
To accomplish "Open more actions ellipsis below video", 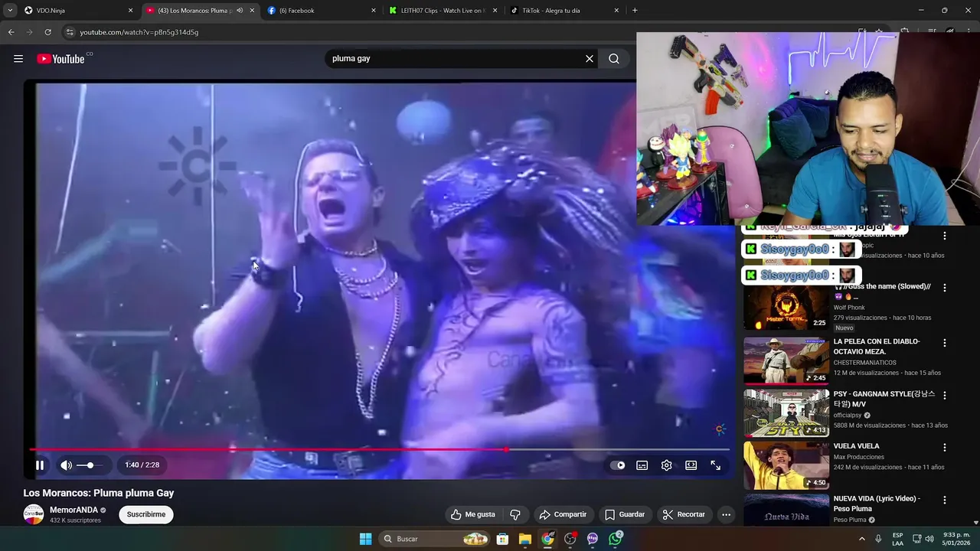I will (726, 514).
